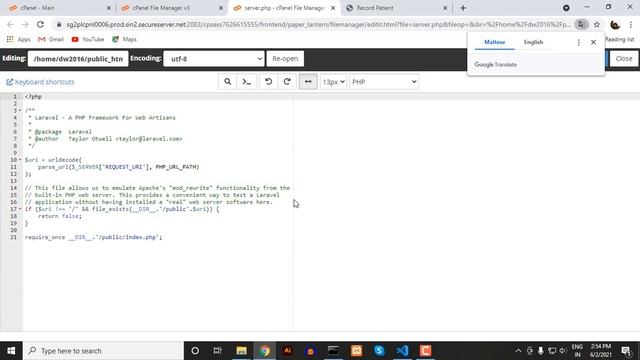Switch to cPanel - Main tab
The height and width of the screenshot is (360, 640).
tap(38, 8)
